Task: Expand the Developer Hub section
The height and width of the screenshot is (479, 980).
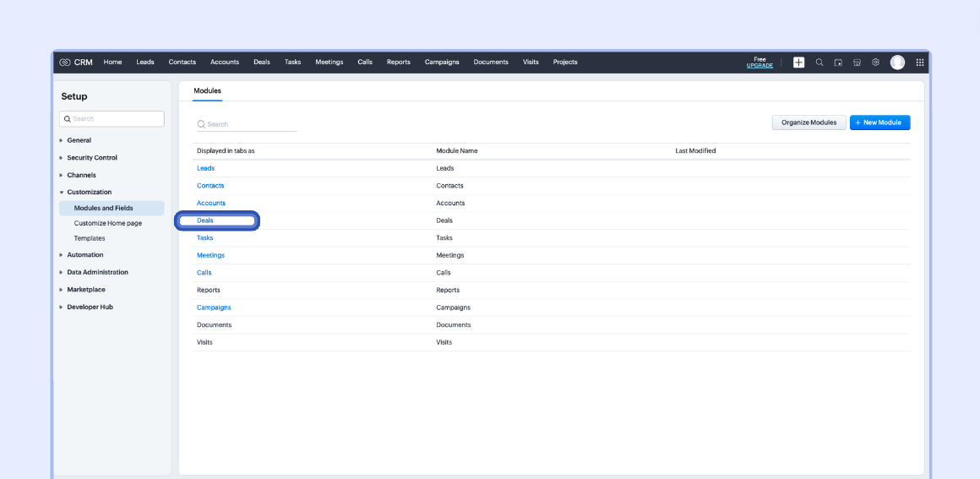Action: coord(90,308)
